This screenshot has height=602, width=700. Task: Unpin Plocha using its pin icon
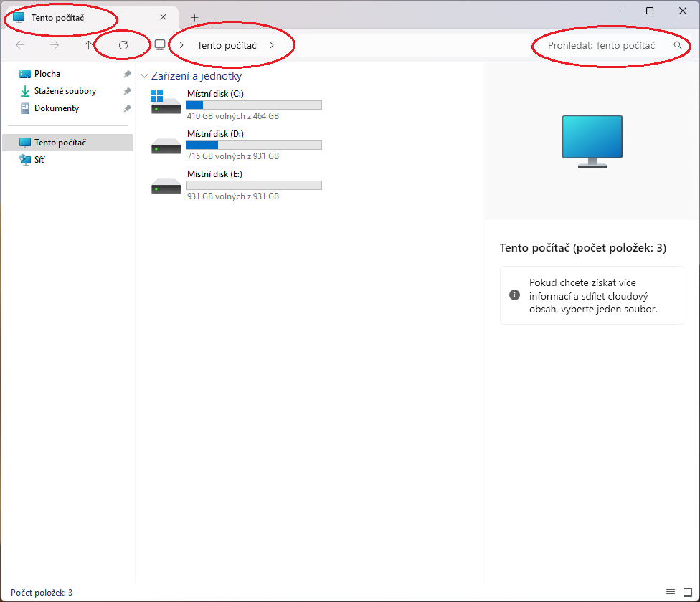click(x=127, y=74)
